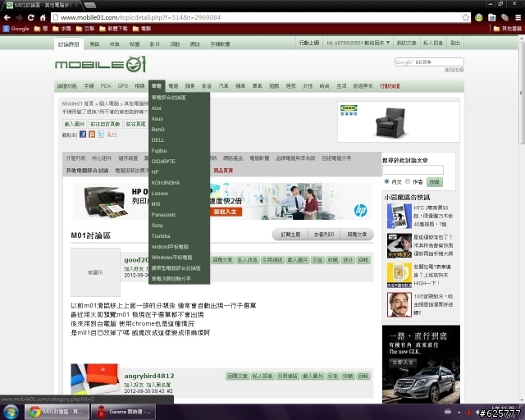Share the thread on Facebook

point(83,135)
